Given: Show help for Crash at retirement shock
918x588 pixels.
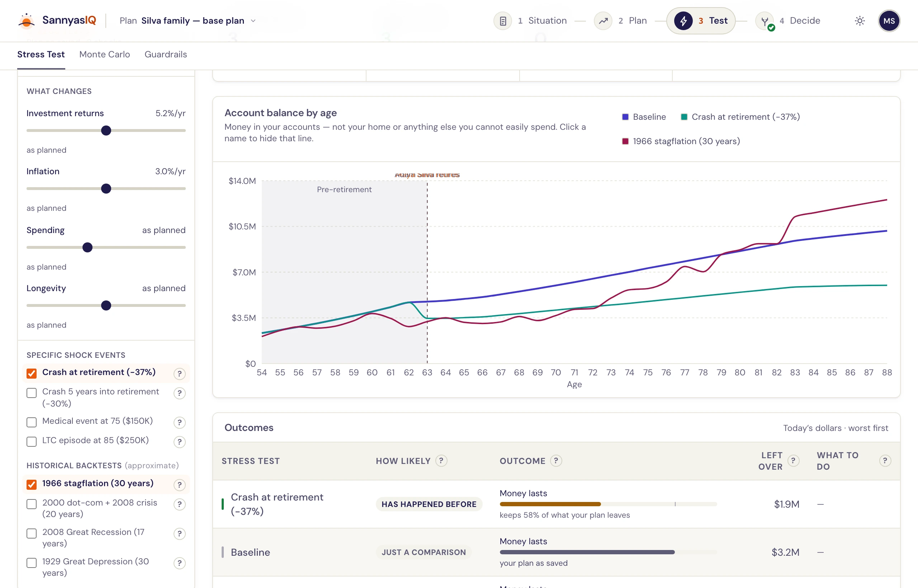Looking at the screenshot, I should pos(179,374).
